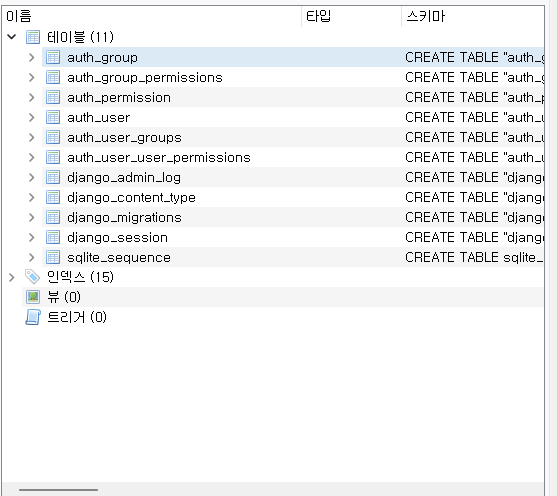Select the django_migrations table name
This screenshot has width=557, height=496.
click(x=124, y=217)
